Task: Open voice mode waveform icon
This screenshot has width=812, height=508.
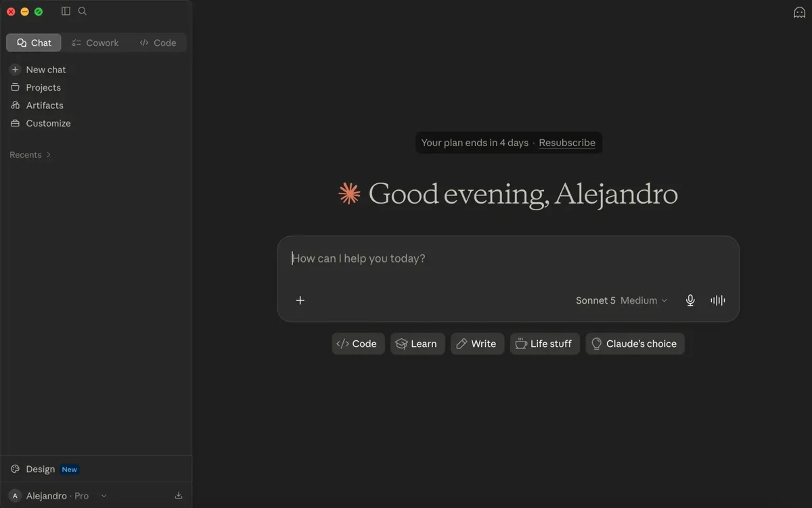Action: (718, 300)
